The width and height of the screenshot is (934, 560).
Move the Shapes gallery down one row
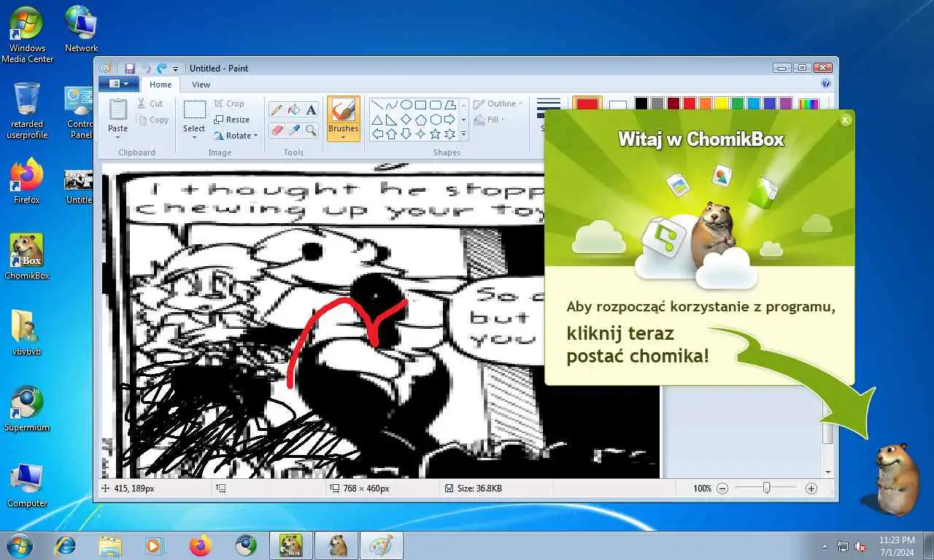point(463,119)
